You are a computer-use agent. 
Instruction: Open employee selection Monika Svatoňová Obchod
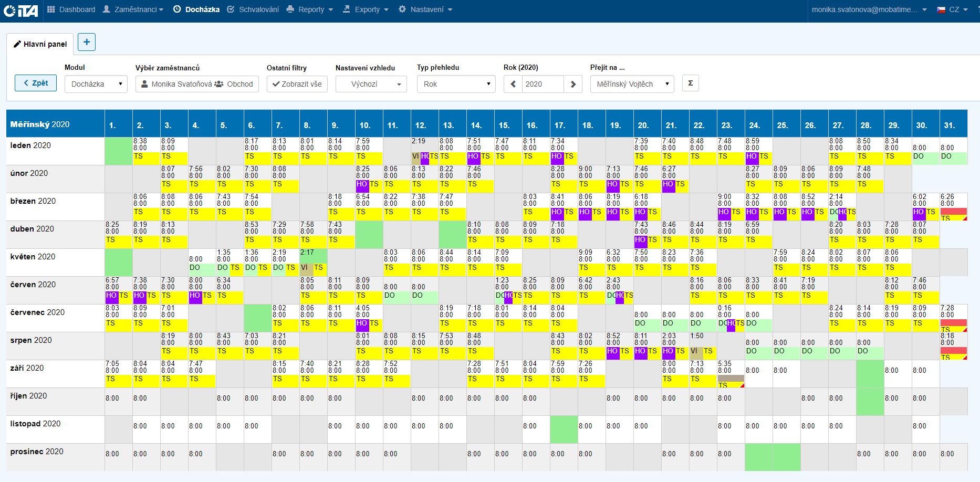coord(197,84)
